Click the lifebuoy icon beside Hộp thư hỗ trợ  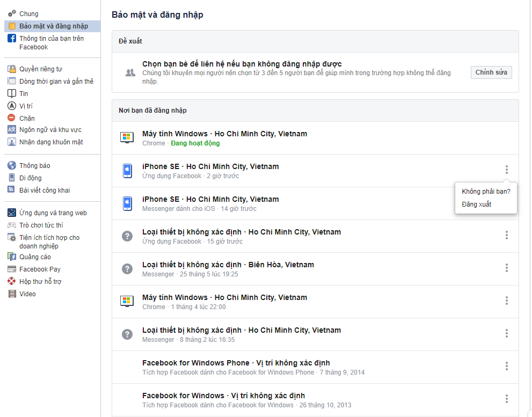click(12, 281)
